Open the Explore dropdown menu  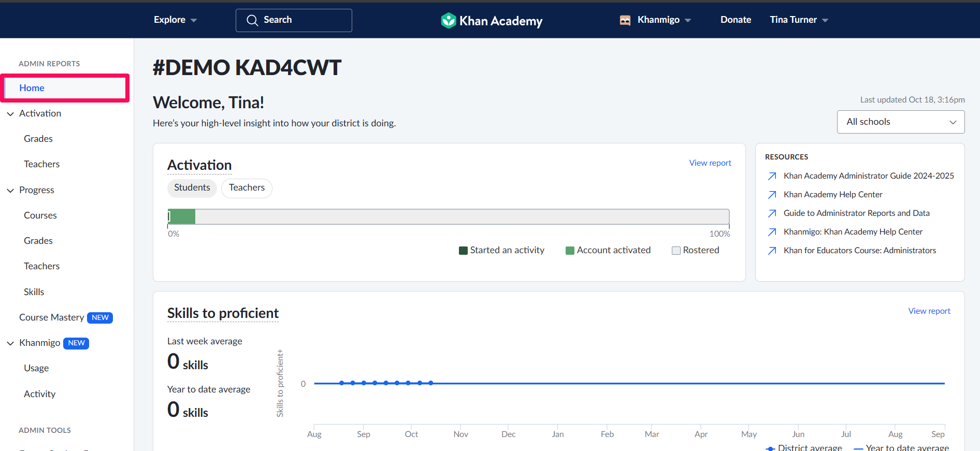[x=175, y=20]
